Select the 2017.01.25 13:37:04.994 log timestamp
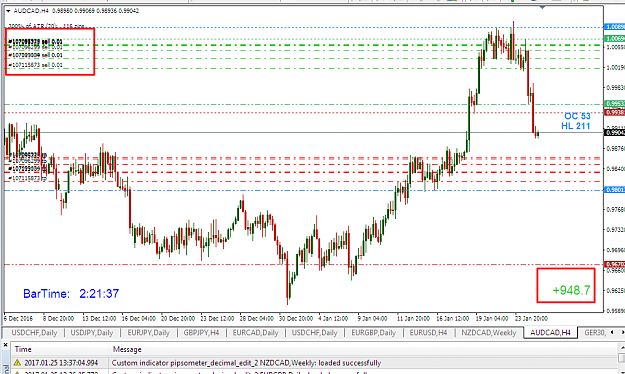Screen dimensions: 625x374 [61, 363]
